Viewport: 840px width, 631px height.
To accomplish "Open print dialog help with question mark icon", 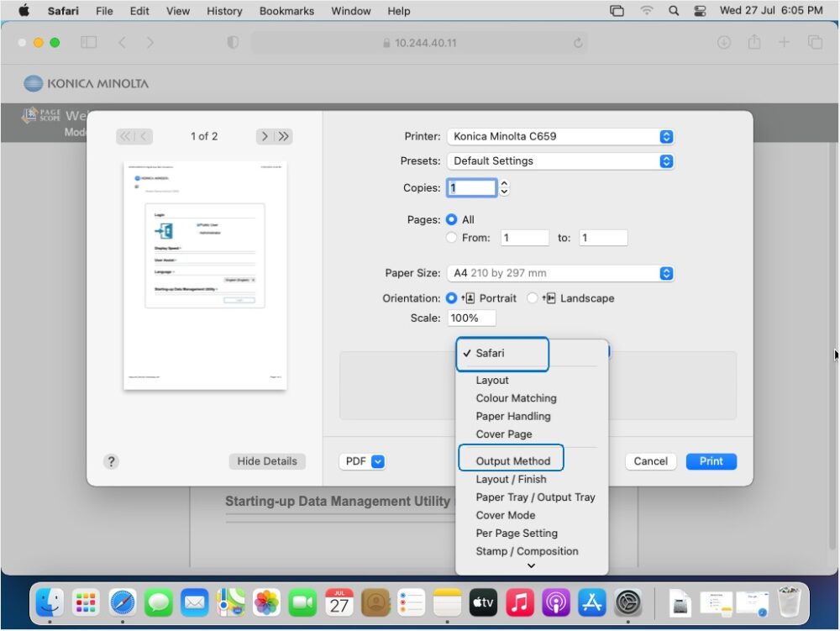I will (110, 461).
